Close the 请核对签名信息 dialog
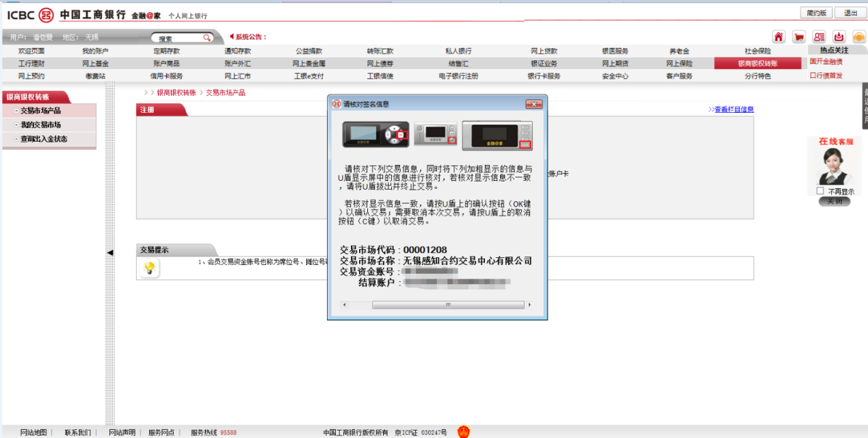The width and height of the screenshot is (868, 438). (534, 104)
